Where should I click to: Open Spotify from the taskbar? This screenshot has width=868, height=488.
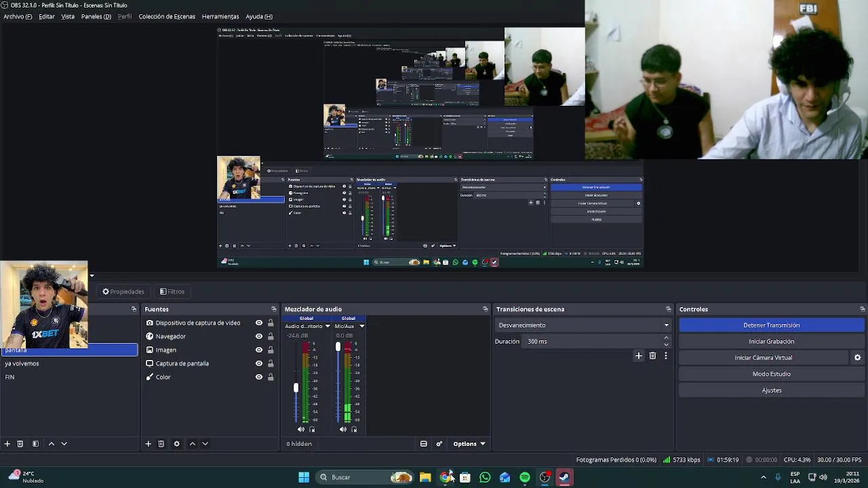click(525, 477)
